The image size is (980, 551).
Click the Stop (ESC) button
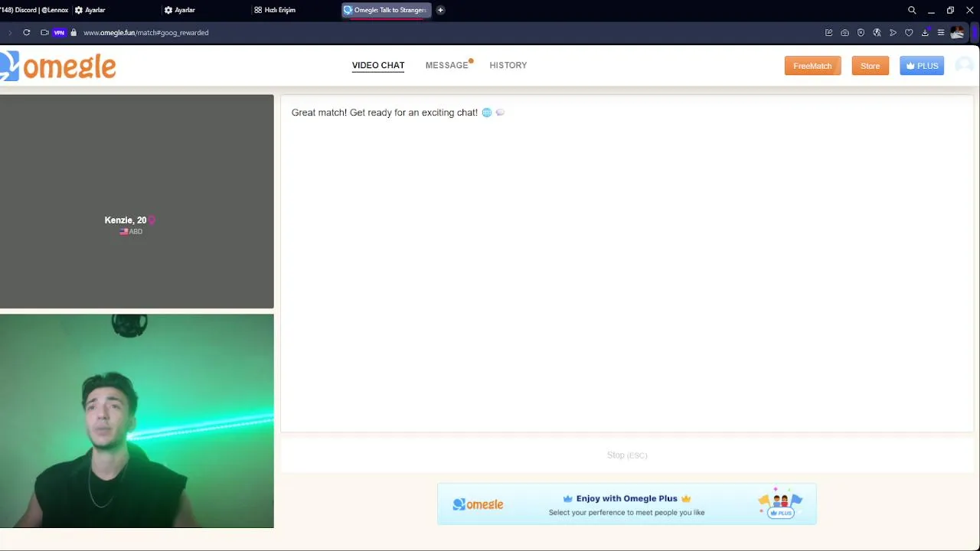(627, 455)
